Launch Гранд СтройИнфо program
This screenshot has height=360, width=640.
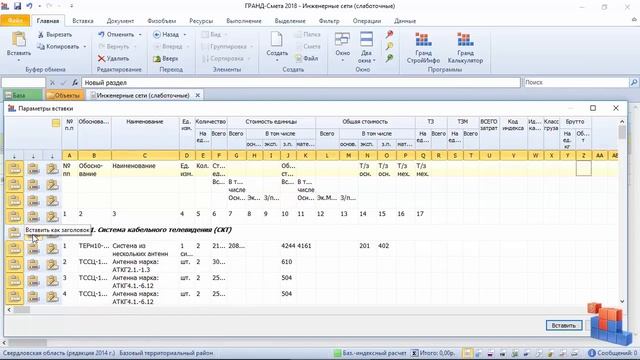tap(423, 48)
